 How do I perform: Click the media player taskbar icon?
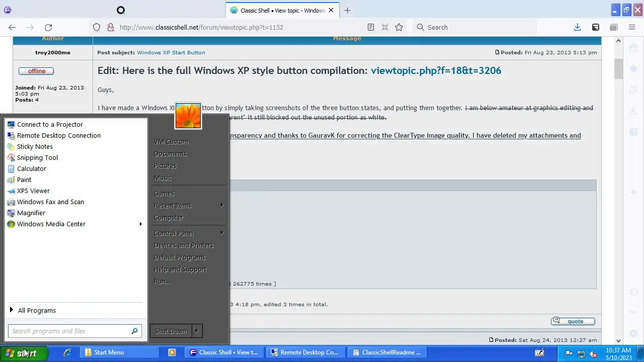[172, 352]
